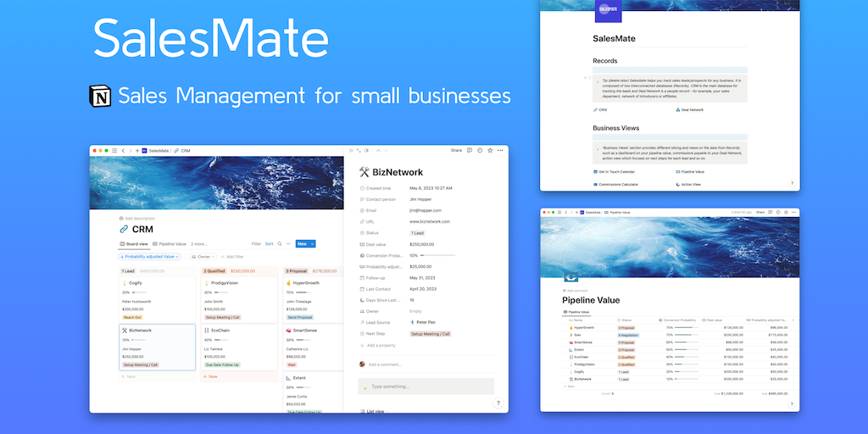Click Next Step tag 'Setup Meeting / Call' in panel
Viewport: 868px width, 434px height.
[x=430, y=334]
